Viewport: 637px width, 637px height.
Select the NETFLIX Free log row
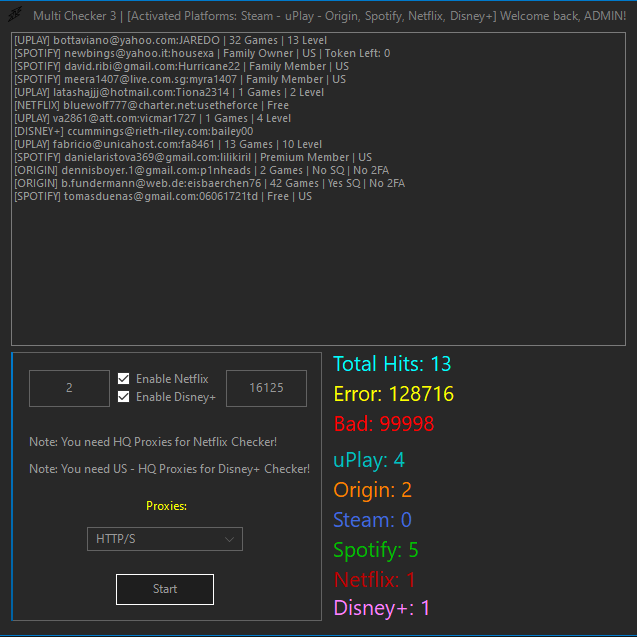[152, 105]
